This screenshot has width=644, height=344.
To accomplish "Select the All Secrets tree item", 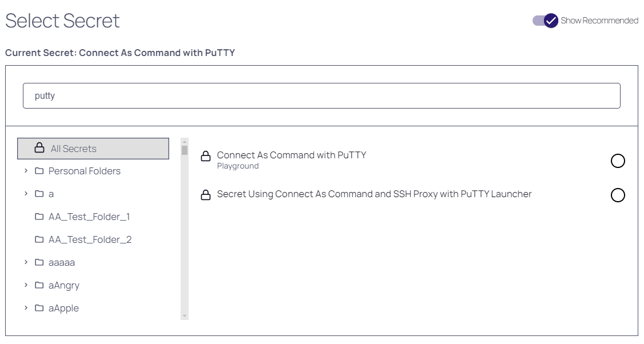I will pos(93,149).
